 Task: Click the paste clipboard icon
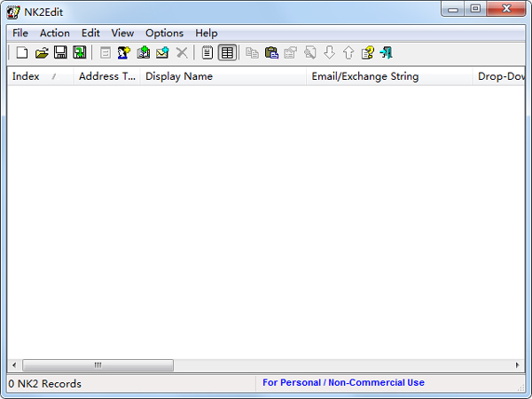pyautogui.click(x=271, y=53)
